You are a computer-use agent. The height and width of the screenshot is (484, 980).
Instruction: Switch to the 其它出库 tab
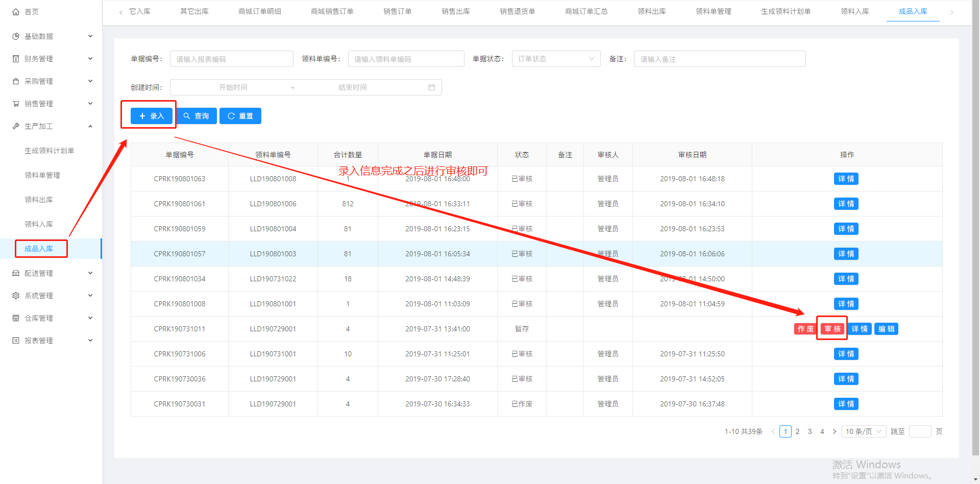[x=194, y=11]
